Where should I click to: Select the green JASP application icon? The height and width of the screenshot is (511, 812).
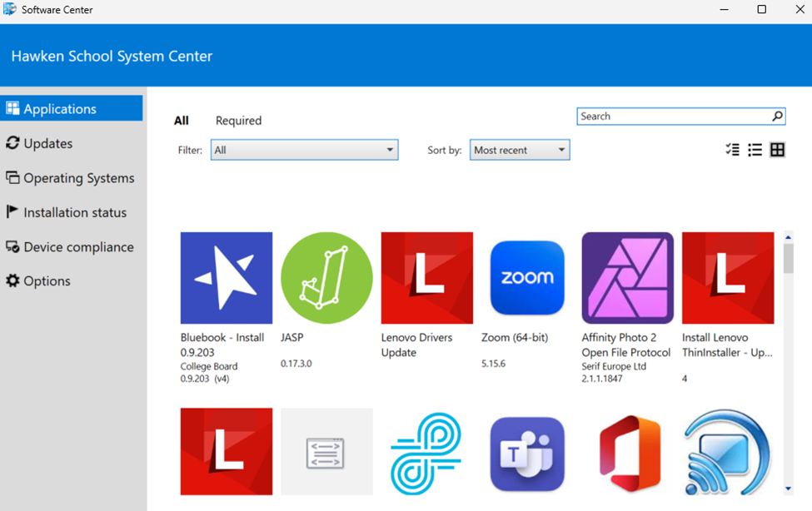pyautogui.click(x=326, y=278)
